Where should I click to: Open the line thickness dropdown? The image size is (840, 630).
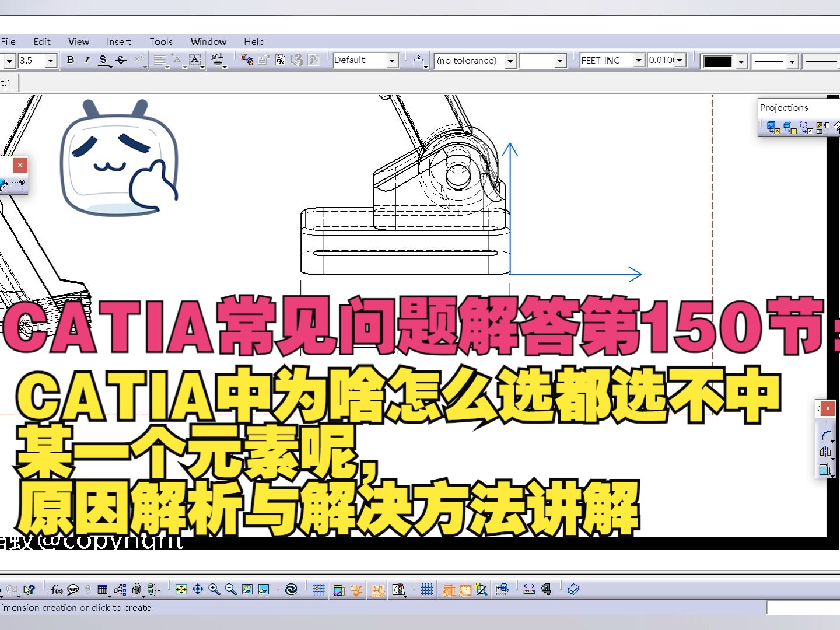(792, 61)
